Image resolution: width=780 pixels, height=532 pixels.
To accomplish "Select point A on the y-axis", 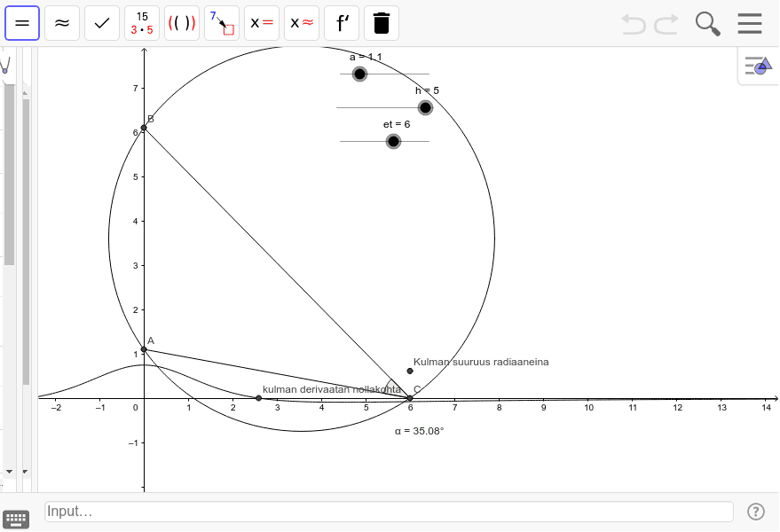I will click(144, 349).
